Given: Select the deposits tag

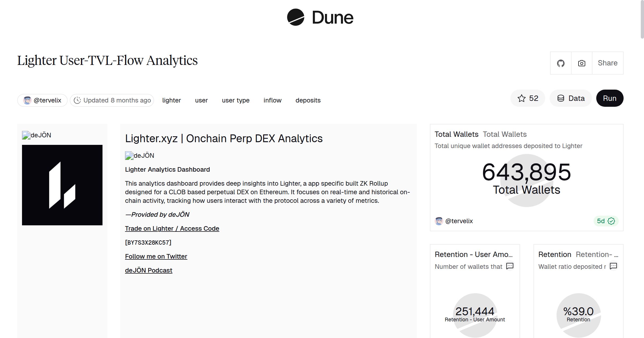Looking at the screenshot, I should coord(308,100).
